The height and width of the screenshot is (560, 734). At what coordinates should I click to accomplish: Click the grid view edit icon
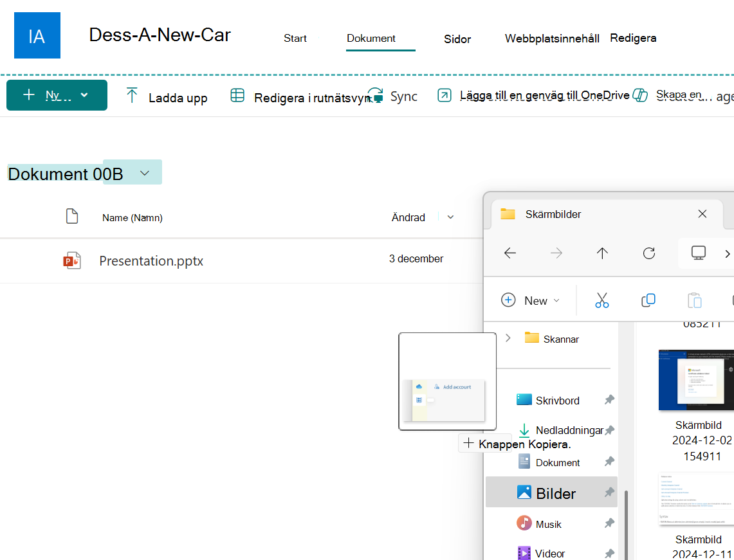tap(237, 95)
